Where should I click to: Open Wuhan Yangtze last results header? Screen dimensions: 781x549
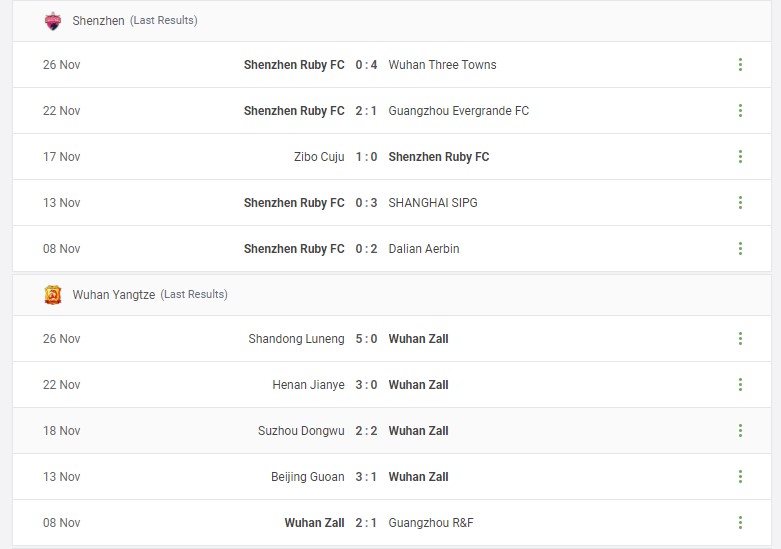pos(392,295)
